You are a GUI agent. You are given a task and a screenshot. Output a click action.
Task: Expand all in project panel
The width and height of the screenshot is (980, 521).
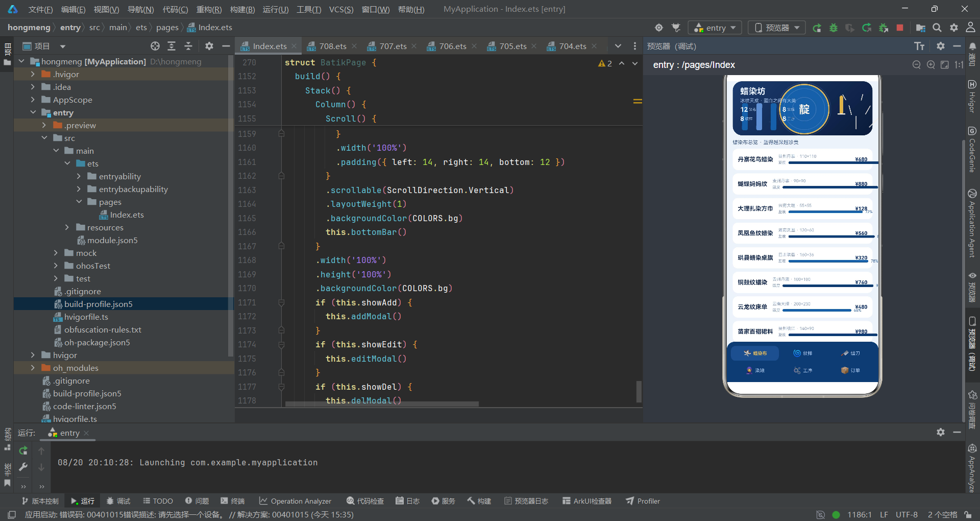point(171,46)
